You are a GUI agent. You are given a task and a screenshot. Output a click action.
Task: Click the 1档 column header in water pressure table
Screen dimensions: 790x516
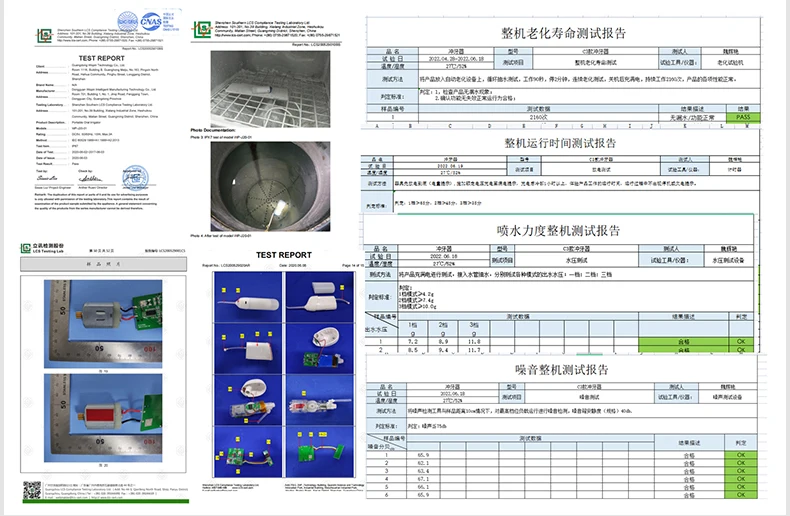(413, 325)
